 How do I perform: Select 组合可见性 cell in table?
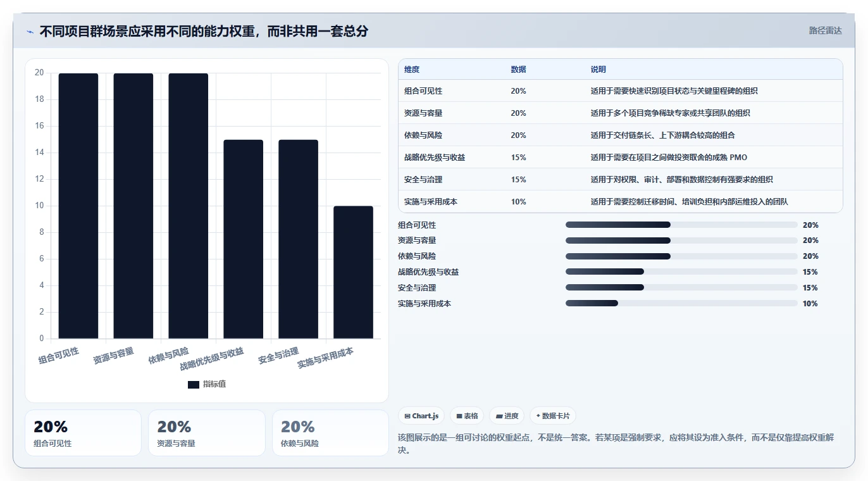pos(423,91)
